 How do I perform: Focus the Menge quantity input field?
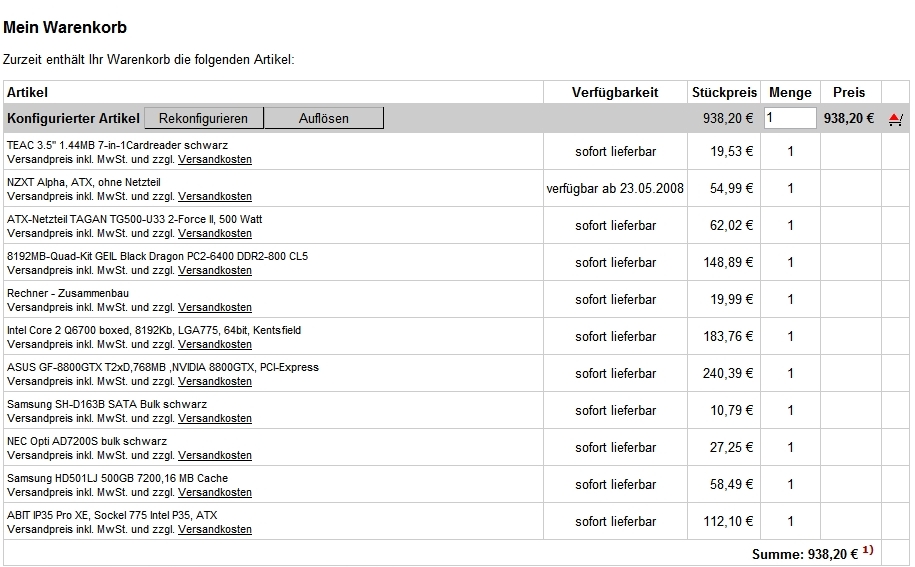pos(790,118)
